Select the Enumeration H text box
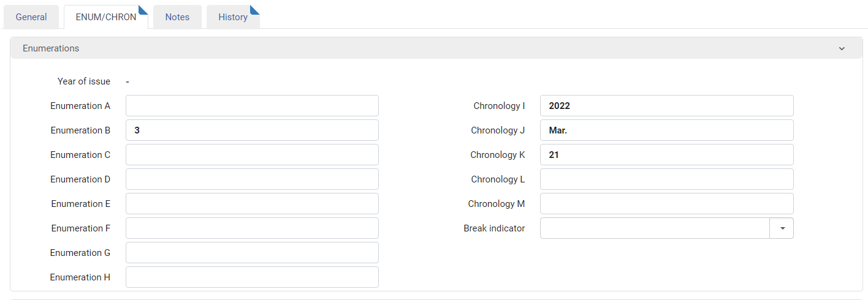Image resolution: width=868 pixels, height=300 pixels. click(x=252, y=277)
